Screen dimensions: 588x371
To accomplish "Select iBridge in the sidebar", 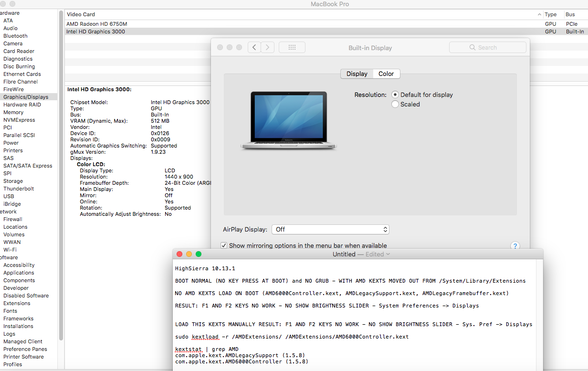I will pyautogui.click(x=12, y=204).
